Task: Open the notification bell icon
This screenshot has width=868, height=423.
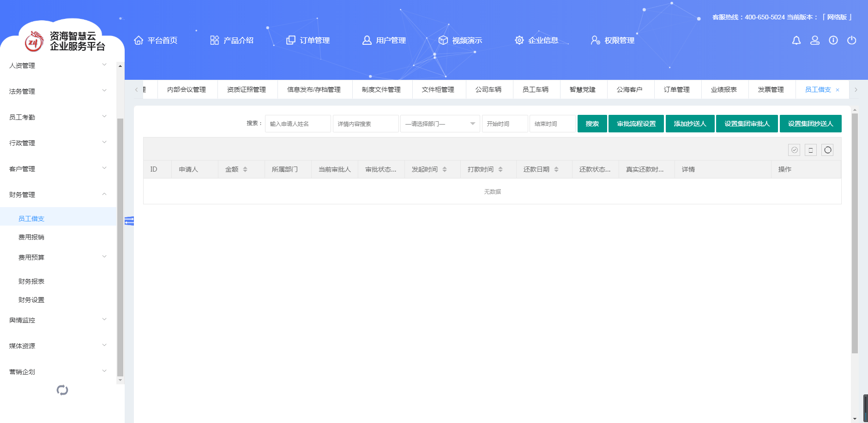Action: click(796, 41)
